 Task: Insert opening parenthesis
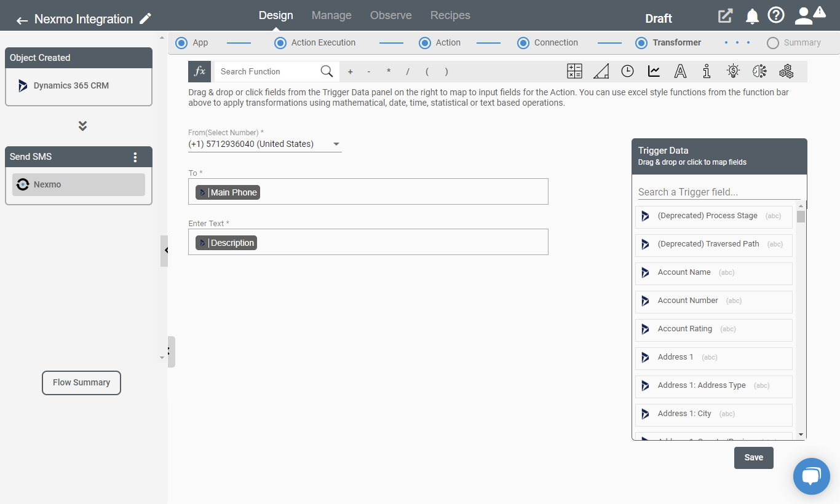tap(427, 72)
